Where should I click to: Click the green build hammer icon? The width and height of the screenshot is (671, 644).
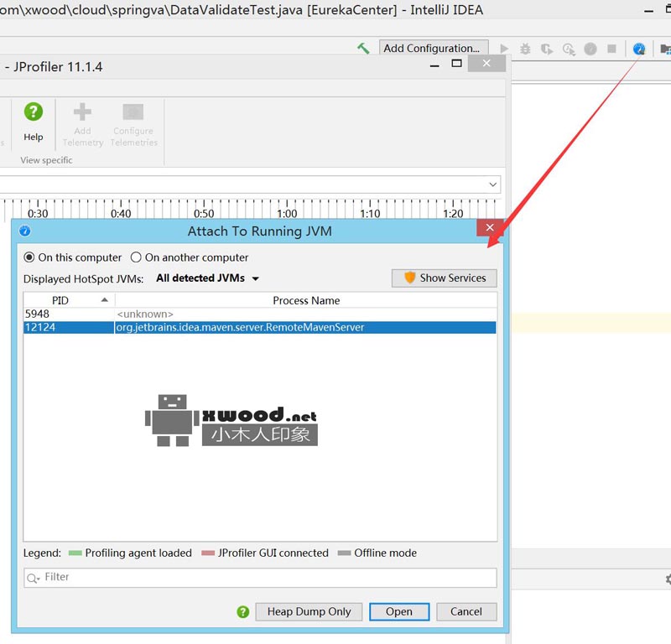[x=363, y=49]
